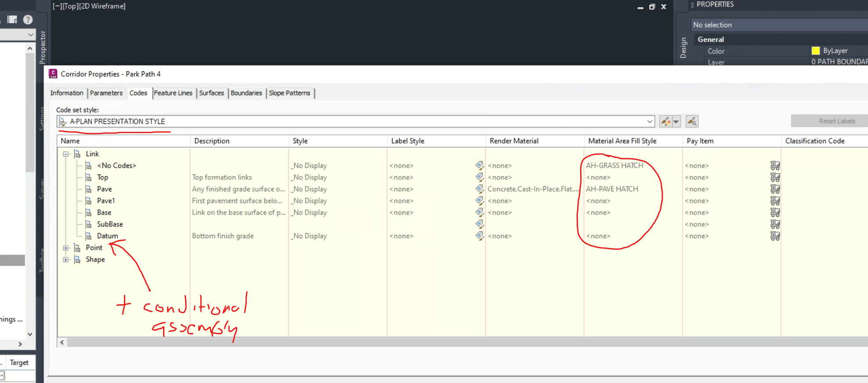Collapse the Link tree node
Image resolution: width=868 pixels, height=383 pixels.
point(66,154)
